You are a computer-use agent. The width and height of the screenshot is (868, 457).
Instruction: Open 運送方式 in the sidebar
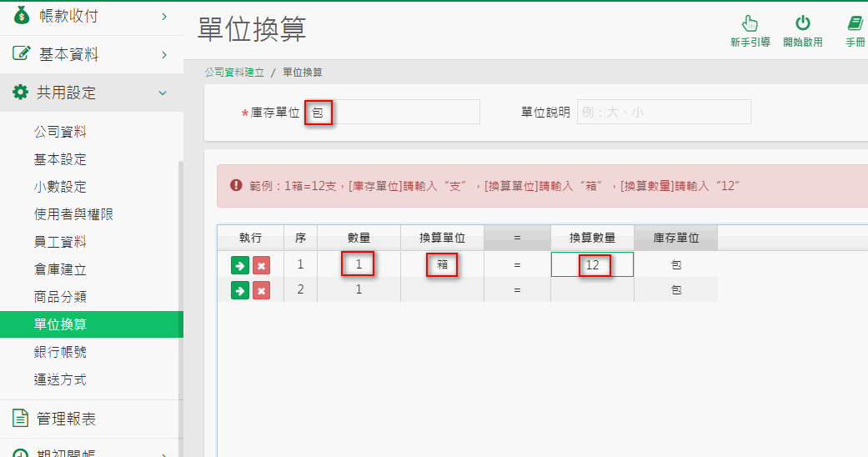[x=60, y=380]
